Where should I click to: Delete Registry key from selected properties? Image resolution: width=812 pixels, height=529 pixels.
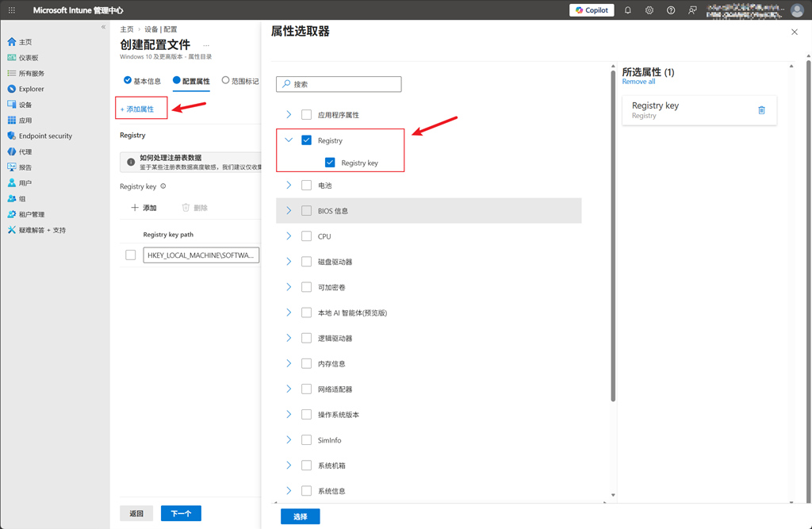click(761, 109)
